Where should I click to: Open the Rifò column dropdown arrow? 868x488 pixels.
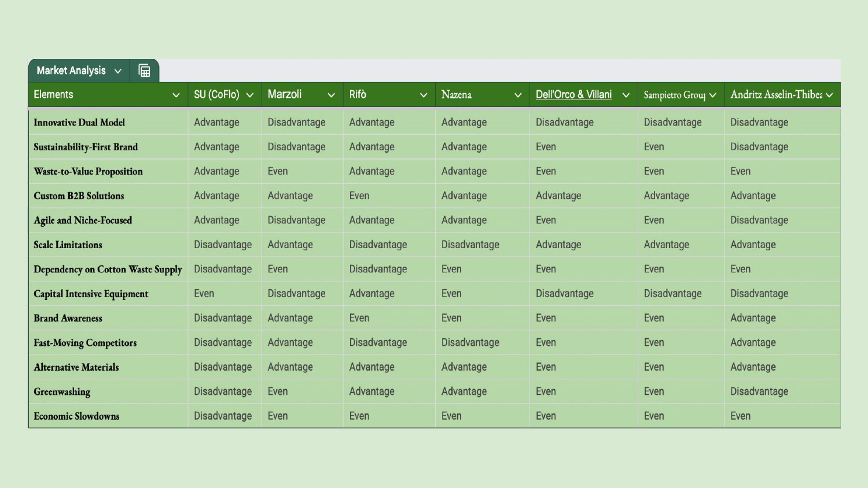click(x=424, y=95)
